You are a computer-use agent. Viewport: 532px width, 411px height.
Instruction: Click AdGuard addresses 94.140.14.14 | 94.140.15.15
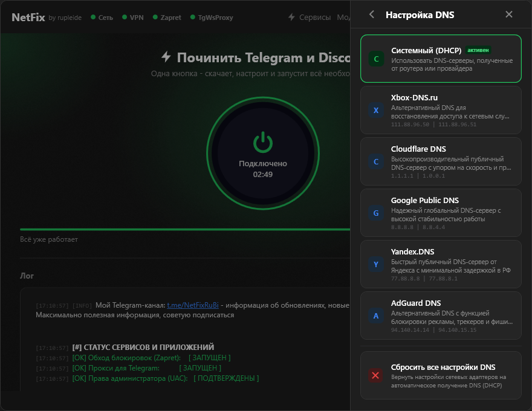click(433, 330)
